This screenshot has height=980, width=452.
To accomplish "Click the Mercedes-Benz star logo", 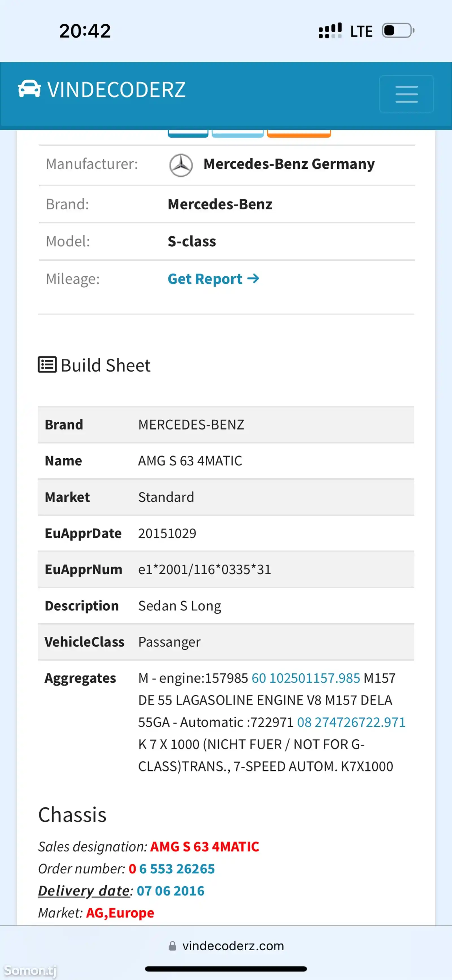I will click(181, 165).
